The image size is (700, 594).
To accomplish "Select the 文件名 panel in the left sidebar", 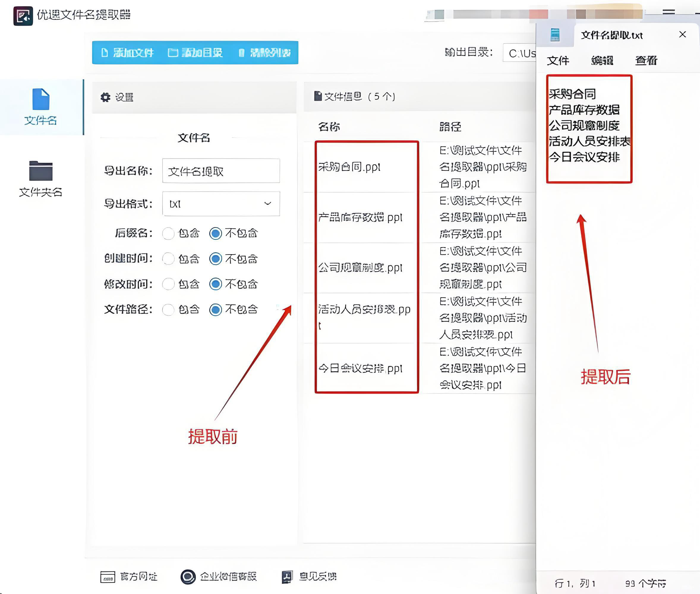I will click(x=40, y=108).
